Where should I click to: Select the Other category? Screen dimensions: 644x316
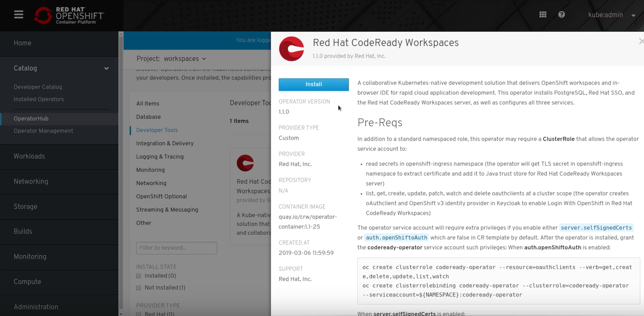pyautogui.click(x=144, y=223)
